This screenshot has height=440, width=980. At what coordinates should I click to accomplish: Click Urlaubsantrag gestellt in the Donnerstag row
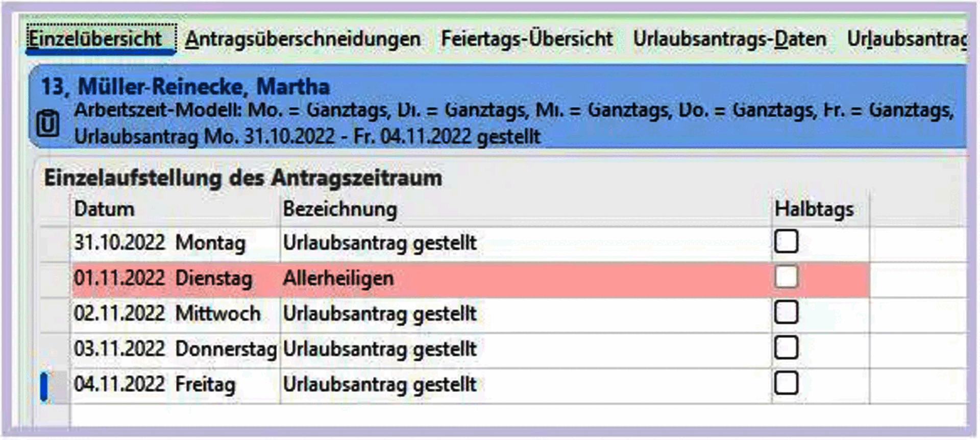(379, 350)
